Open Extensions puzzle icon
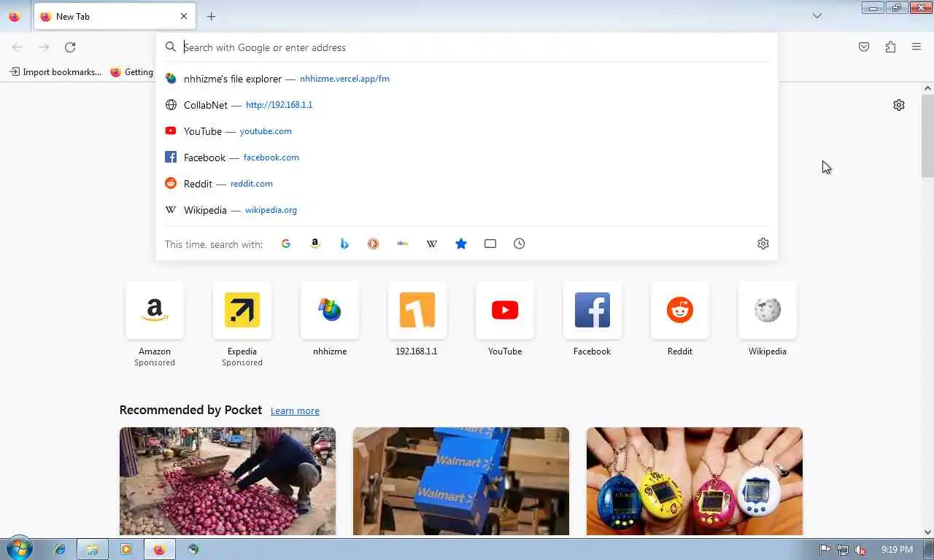 tap(890, 47)
